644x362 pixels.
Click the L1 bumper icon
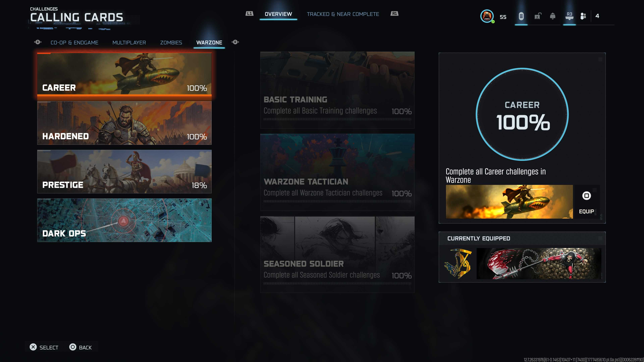click(250, 13)
